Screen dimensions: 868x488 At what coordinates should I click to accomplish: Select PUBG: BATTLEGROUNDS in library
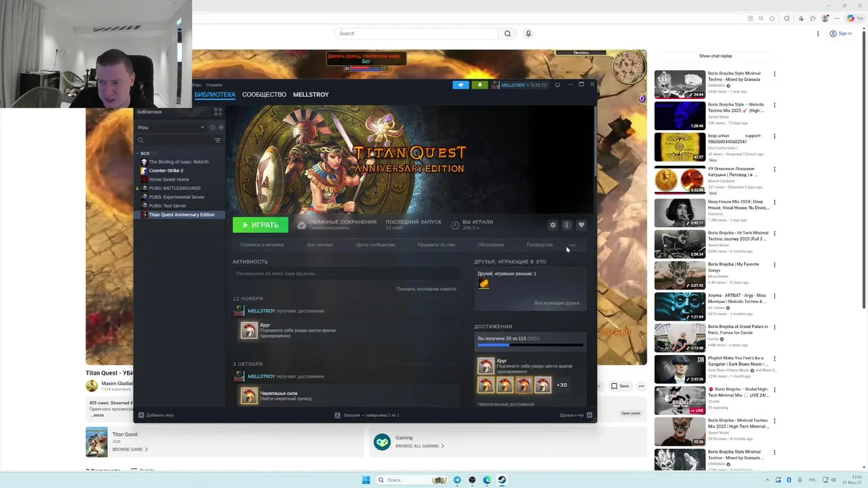coord(174,188)
